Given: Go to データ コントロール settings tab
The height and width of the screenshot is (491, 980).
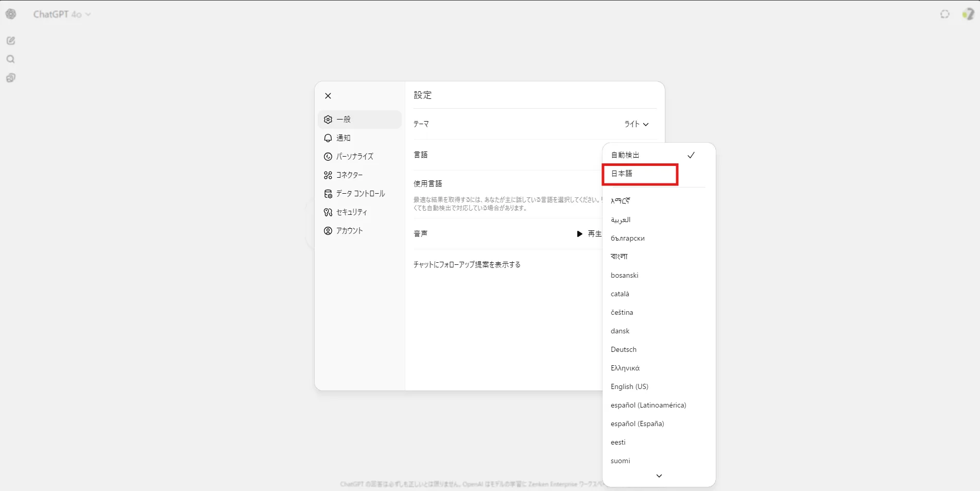Looking at the screenshot, I should [x=360, y=194].
